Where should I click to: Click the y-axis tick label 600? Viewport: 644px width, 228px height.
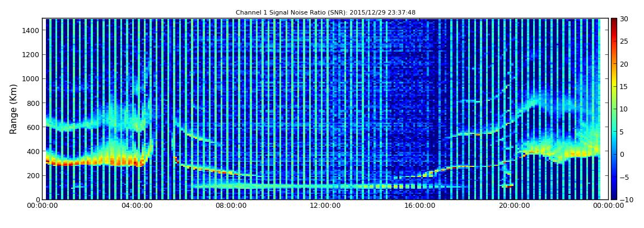[33, 127]
